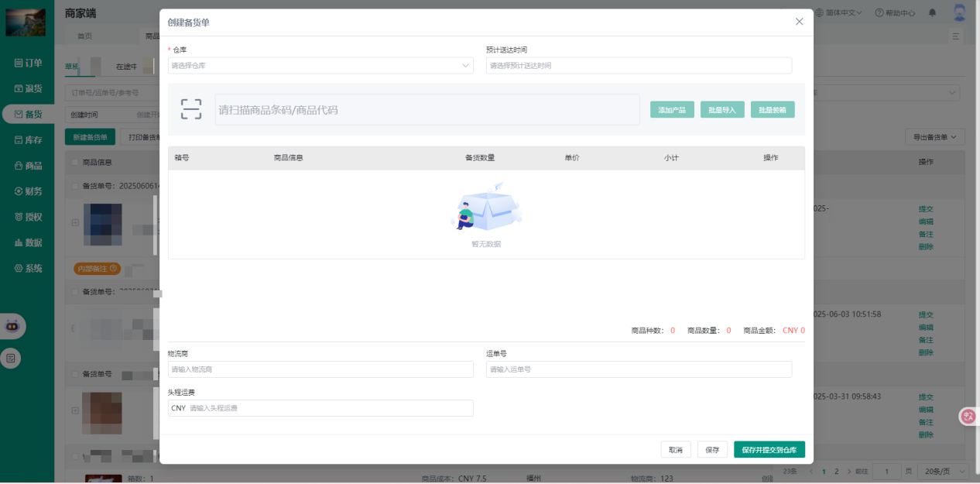The height and width of the screenshot is (484, 980).
Task: Go to 订单 in the sidebar
Action: (28, 63)
